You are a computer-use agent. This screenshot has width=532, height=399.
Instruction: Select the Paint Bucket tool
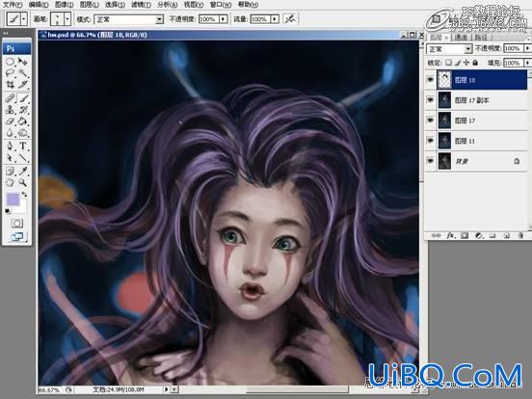click(23, 120)
